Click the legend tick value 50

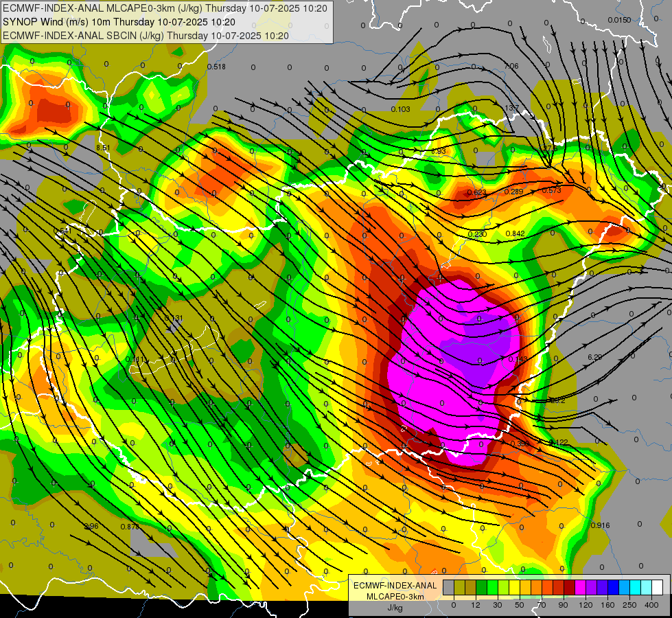point(520,605)
